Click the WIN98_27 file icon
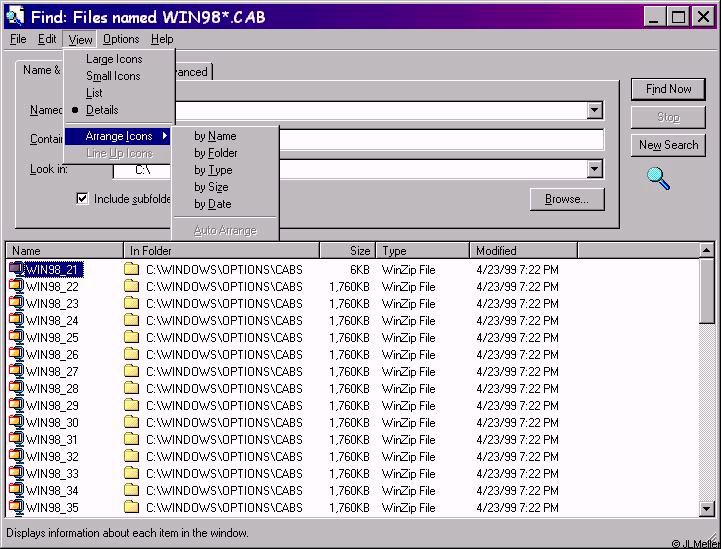 click(x=17, y=371)
